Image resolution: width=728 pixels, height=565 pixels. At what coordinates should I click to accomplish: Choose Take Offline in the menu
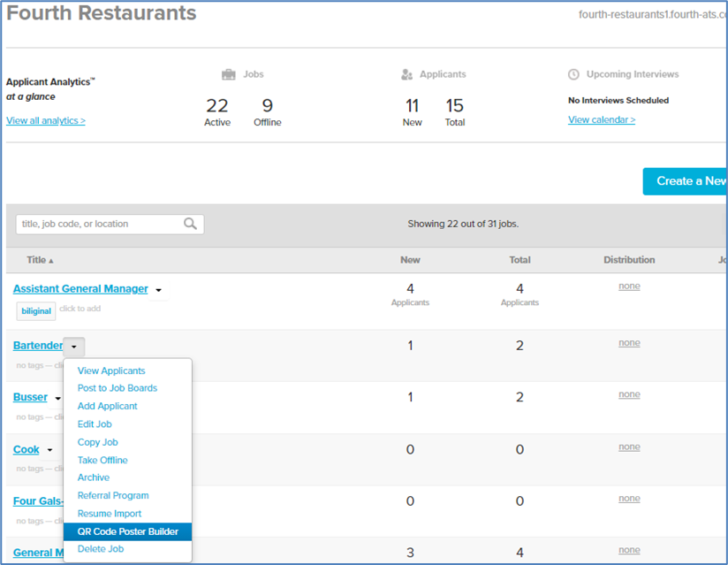coord(102,460)
